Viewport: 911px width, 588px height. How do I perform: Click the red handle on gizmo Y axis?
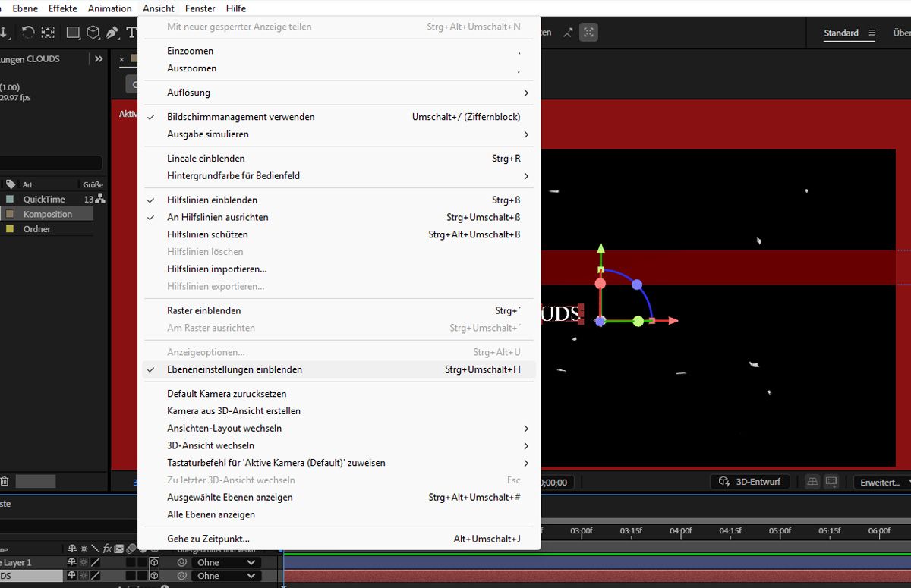(x=600, y=284)
